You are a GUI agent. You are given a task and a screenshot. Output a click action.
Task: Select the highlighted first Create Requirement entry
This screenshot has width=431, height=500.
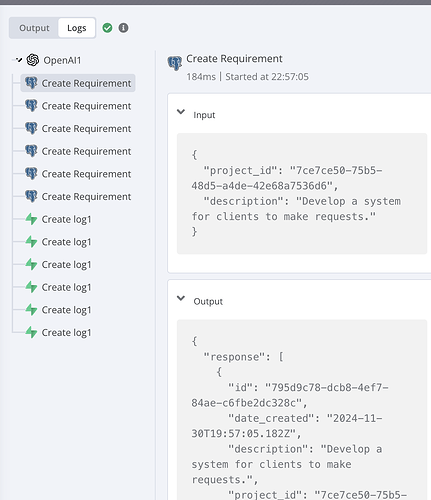coord(78,83)
